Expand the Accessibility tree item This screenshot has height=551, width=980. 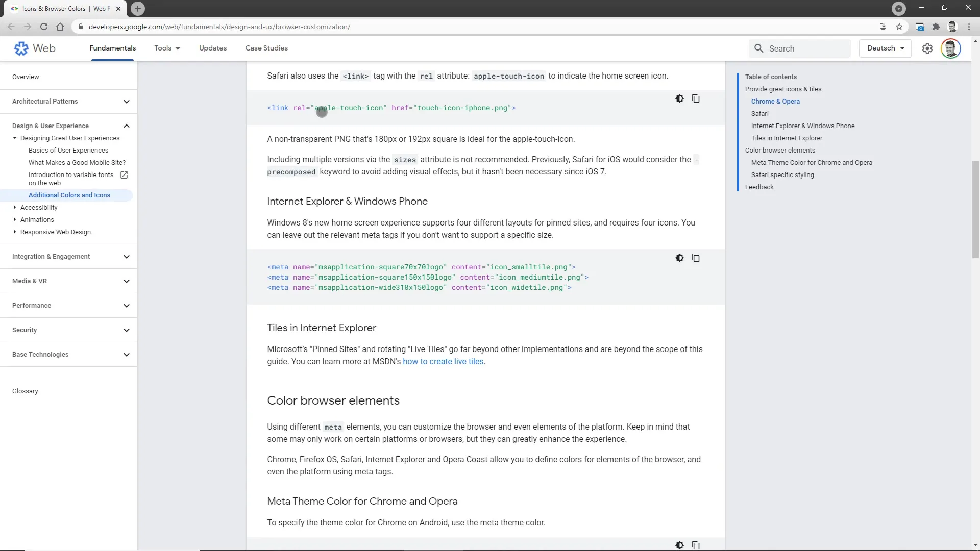tap(15, 208)
